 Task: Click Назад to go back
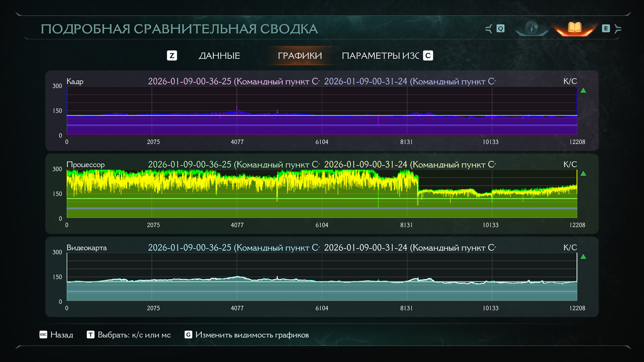62,335
